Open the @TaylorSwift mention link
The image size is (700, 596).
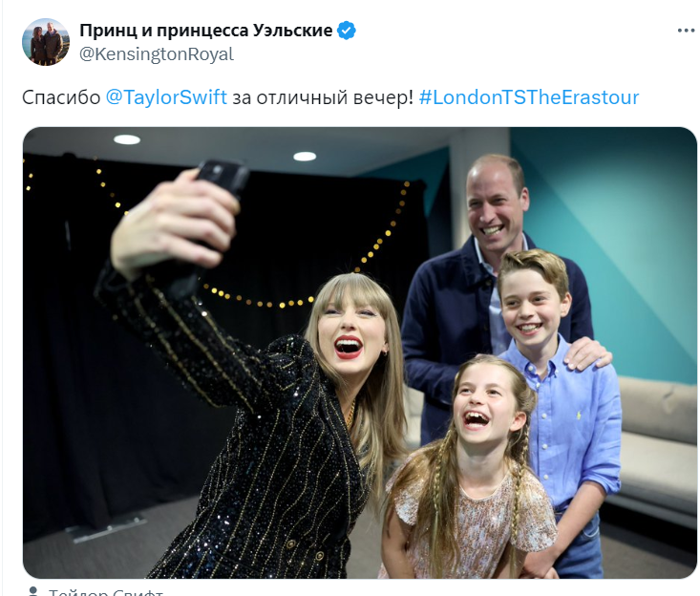[x=166, y=97]
